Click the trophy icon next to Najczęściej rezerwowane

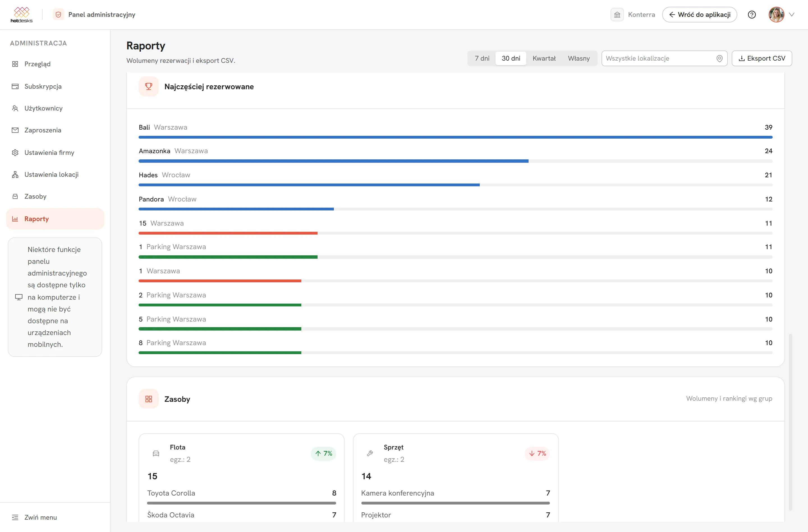click(148, 86)
